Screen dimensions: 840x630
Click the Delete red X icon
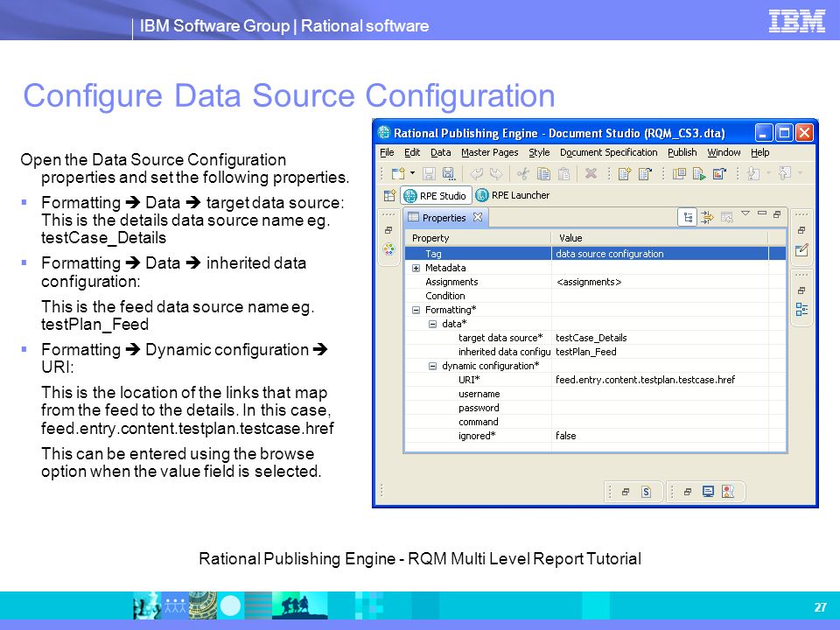click(x=591, y=173)
